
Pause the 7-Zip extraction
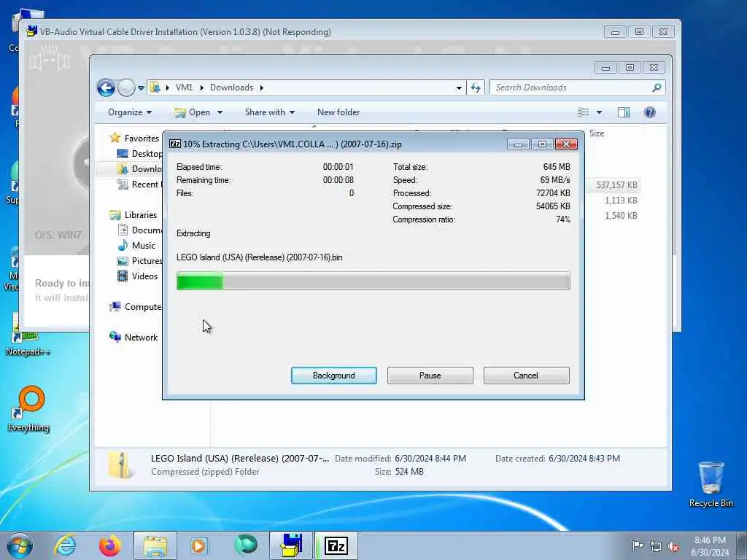(x=430, y=376)
